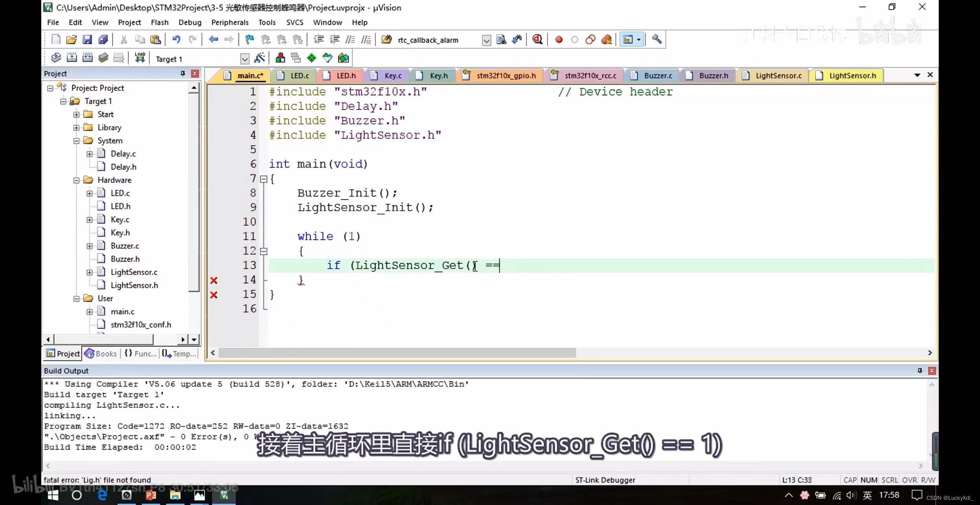Toggle a bookmark with the flag icon
This screenshot has height=505, width=980.
pos(250,39)
